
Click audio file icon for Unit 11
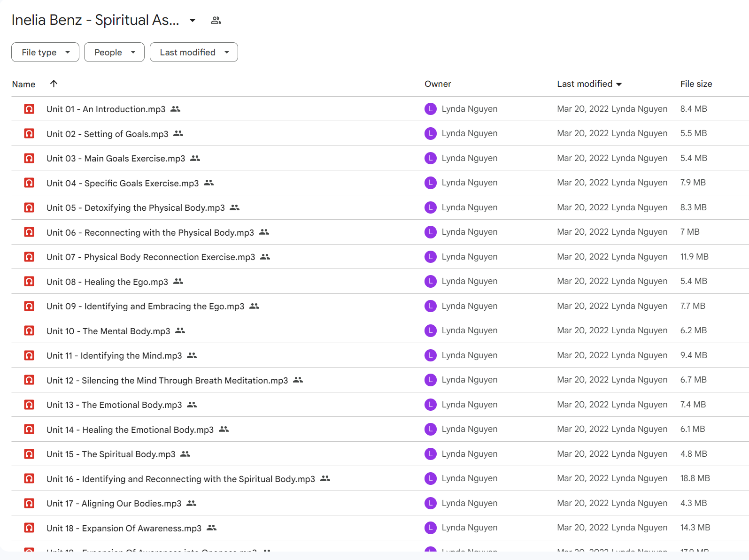(29, 355)
